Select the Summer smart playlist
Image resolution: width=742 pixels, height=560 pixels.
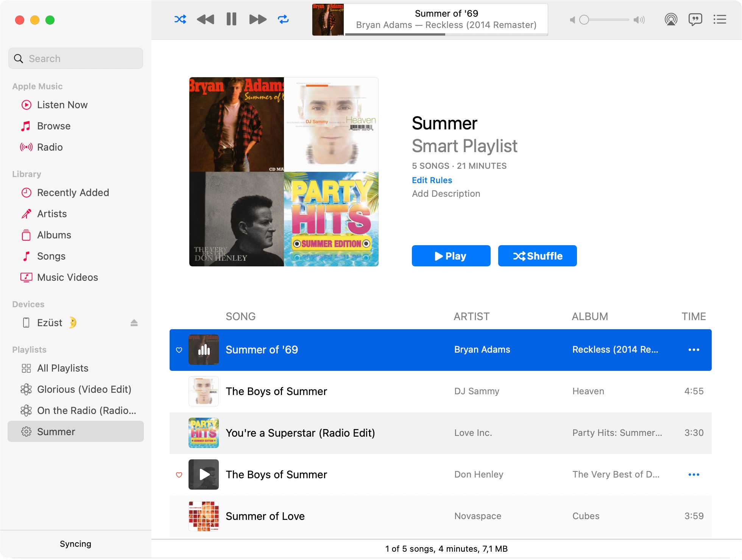(x=76, y=431)
